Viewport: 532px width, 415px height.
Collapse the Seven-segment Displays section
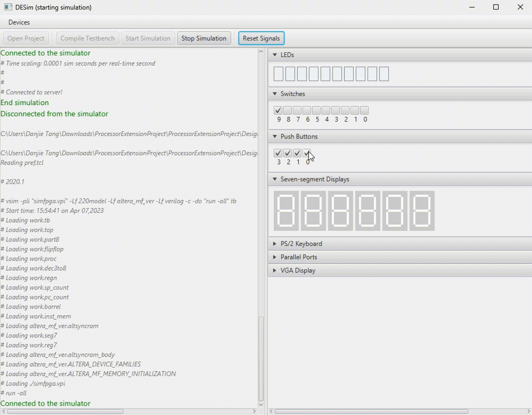pyautogui.click(x=275, y=179)
